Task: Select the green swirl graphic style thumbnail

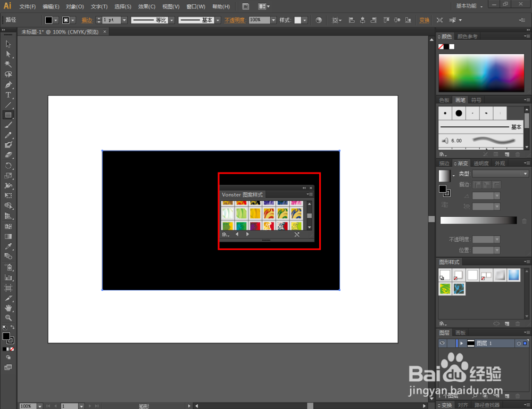Action: coord(445,289)
